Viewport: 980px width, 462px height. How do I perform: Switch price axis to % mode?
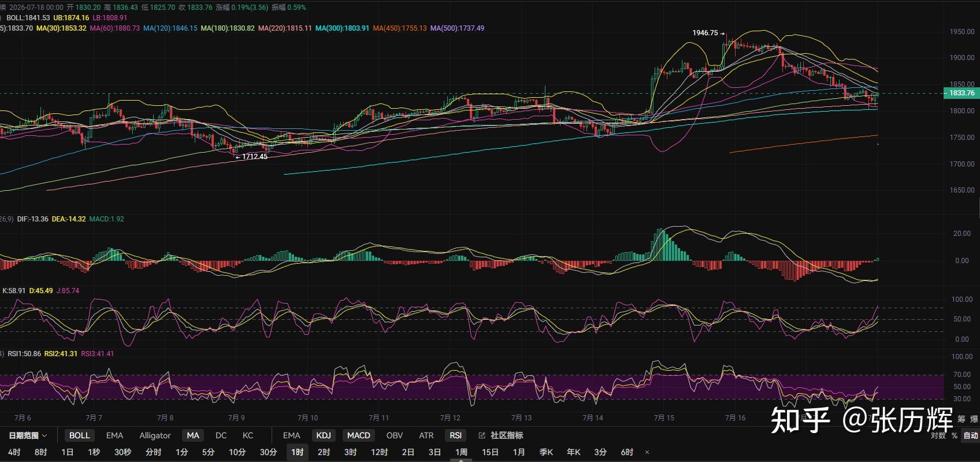tap(954, 435)
